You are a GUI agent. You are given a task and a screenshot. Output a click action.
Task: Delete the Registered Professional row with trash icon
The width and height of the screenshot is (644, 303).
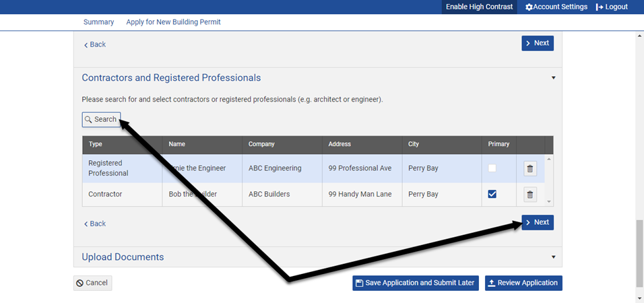point(530,169)
